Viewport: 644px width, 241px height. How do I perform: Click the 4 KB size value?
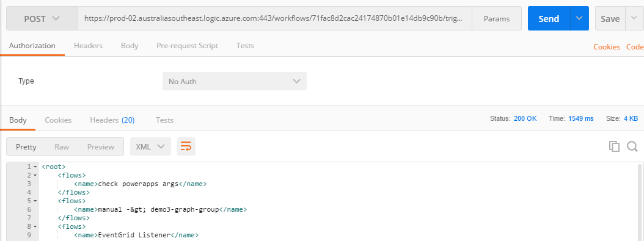[631, 118]
